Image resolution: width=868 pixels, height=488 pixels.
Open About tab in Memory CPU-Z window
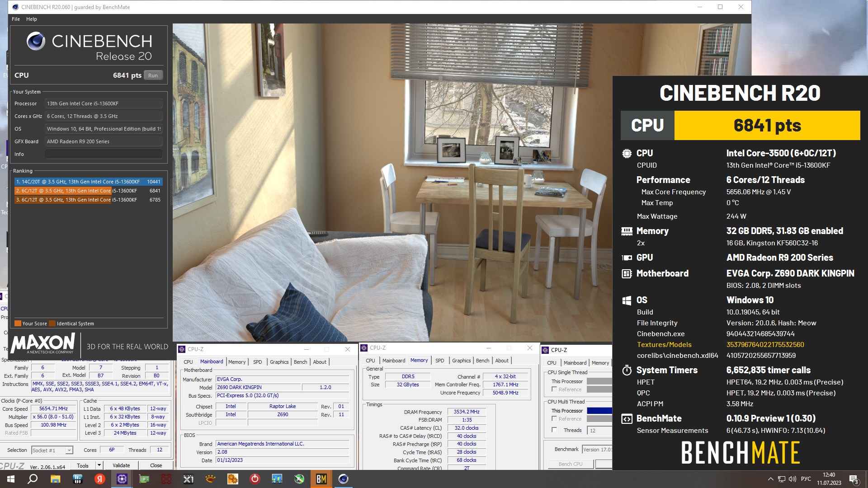[x=502, y=361]
